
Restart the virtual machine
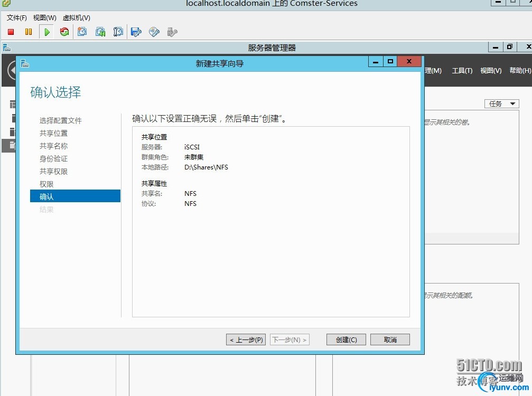coord(64,32)
